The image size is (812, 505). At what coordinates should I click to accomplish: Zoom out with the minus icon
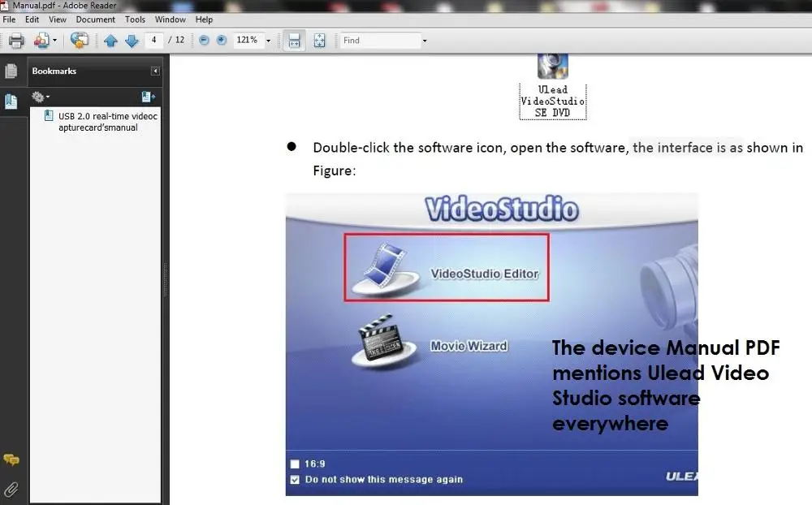click(204, 40)
